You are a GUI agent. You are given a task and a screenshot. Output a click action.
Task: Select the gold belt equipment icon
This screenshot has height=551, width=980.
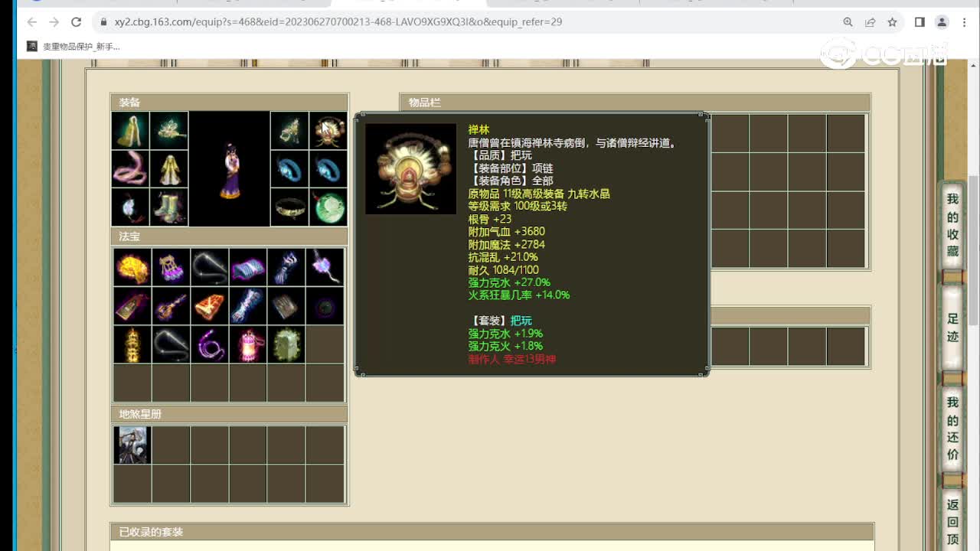(x=289, y=207)
